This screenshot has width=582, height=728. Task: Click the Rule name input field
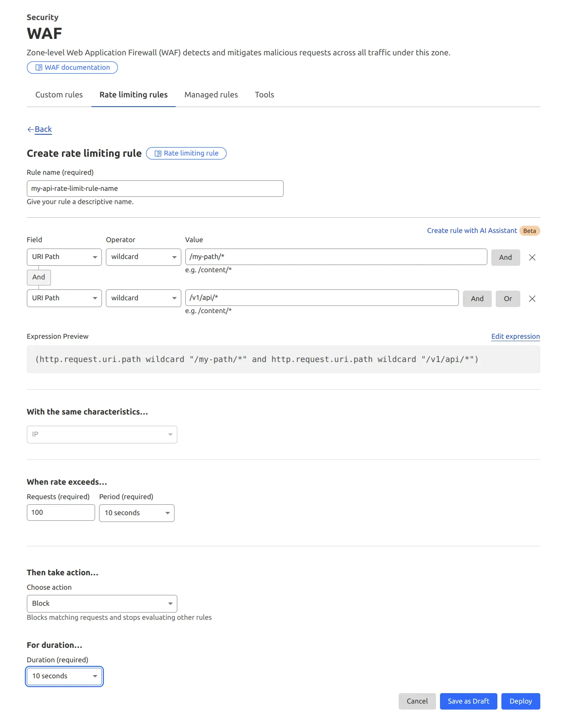pos(155,188)
